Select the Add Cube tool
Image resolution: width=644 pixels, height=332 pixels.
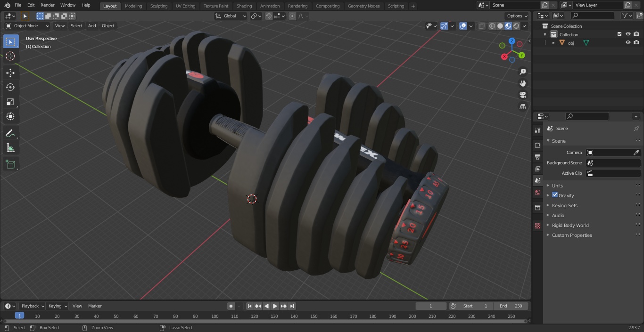(10, 164)
